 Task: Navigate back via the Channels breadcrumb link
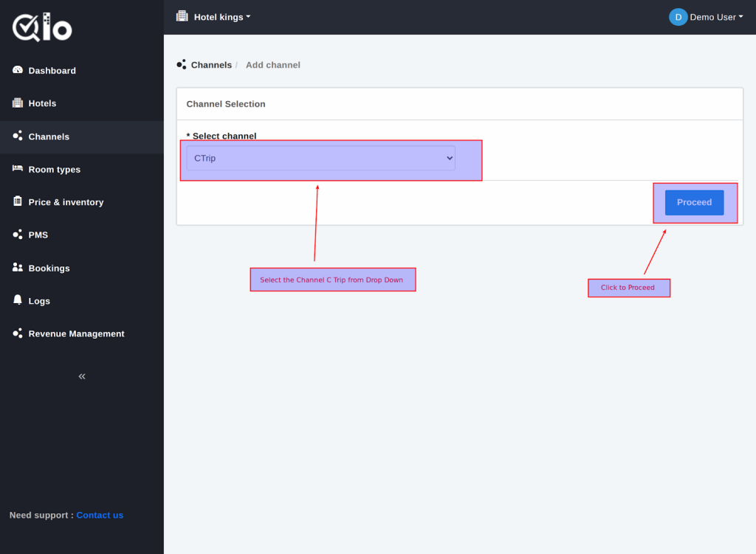(211, 65)
